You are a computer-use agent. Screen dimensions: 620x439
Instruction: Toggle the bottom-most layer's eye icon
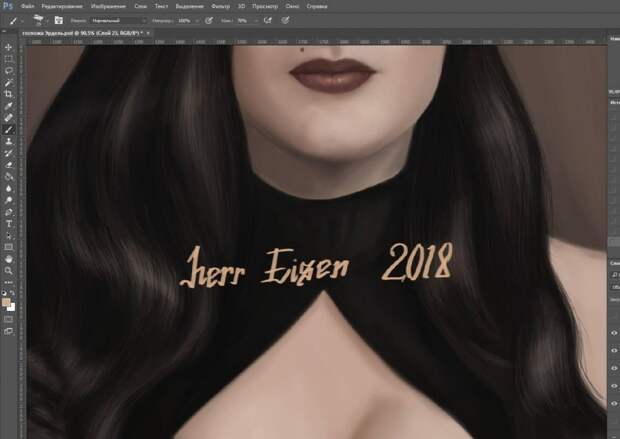[x=614, y=403]
